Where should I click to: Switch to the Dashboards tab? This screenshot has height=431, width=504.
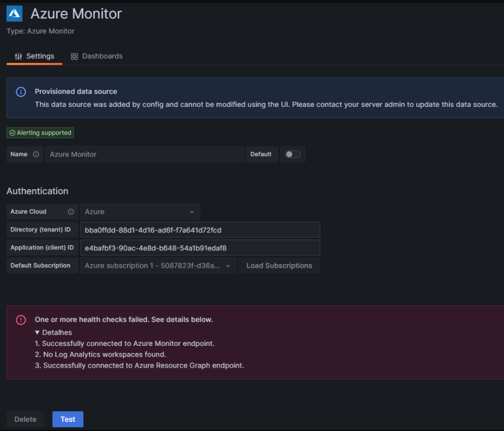[x=97, y=56]
